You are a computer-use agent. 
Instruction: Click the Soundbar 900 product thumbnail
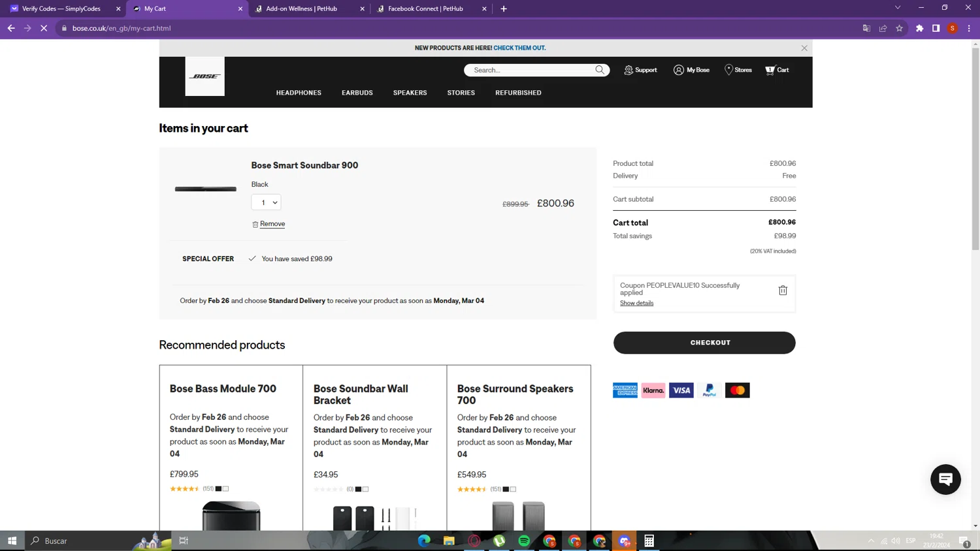(x=205, y=189)
